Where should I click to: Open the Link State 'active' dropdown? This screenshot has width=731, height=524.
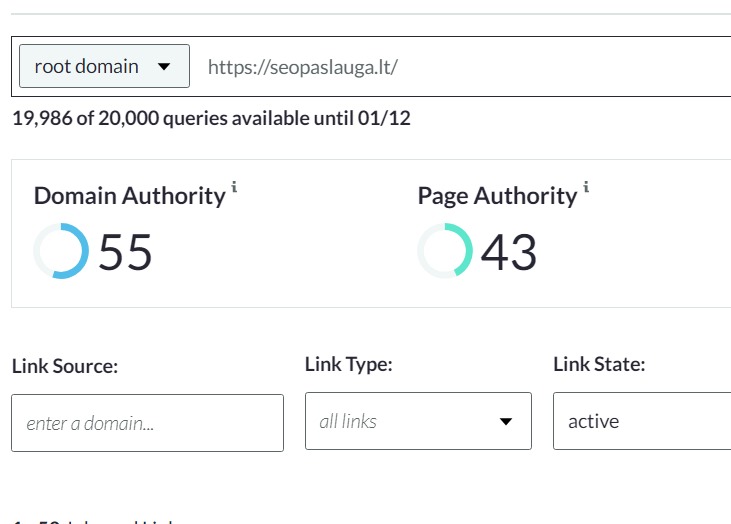[641, 421]
